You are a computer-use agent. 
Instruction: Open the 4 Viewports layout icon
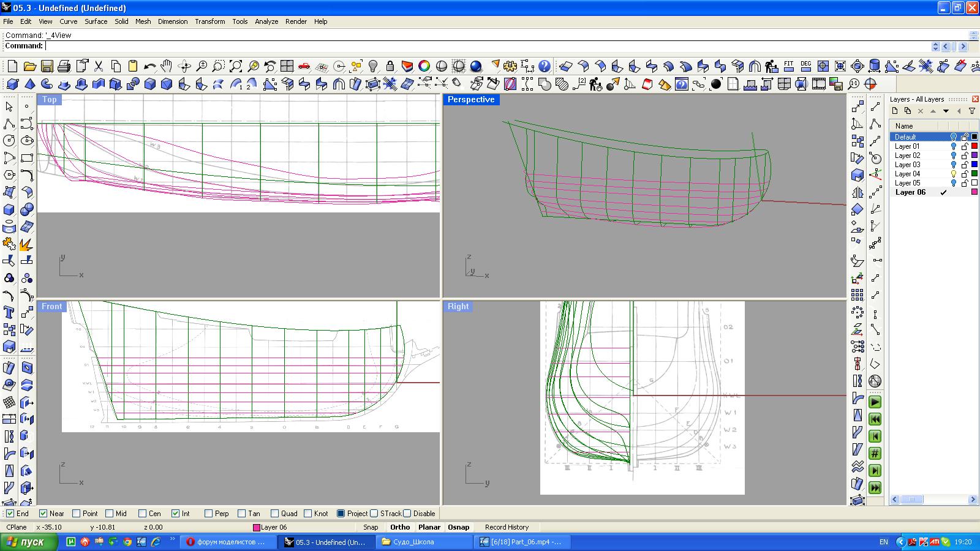tap(287, 66)
